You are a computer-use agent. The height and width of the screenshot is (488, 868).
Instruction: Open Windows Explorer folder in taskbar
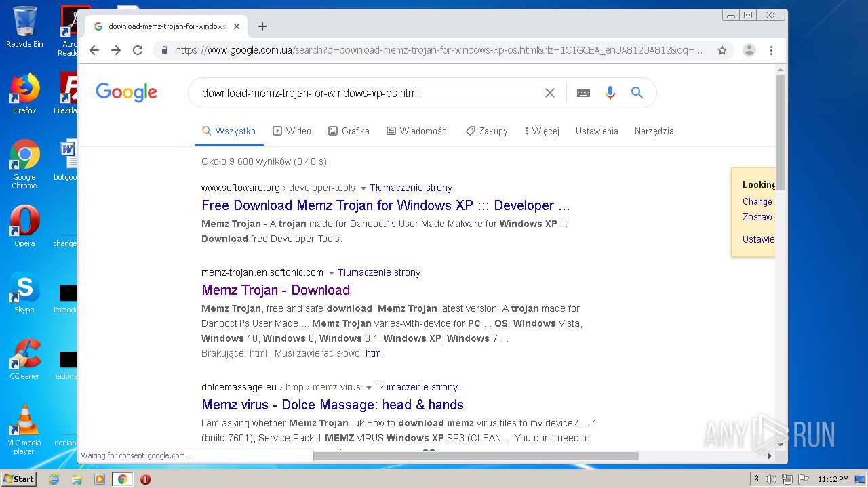[77, 479]
